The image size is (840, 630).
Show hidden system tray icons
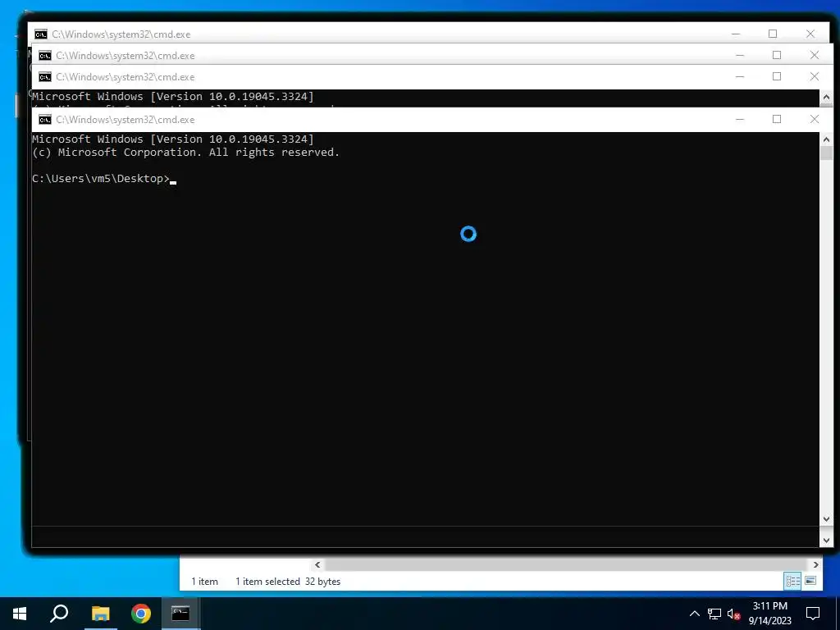click(x=694, y=614)
